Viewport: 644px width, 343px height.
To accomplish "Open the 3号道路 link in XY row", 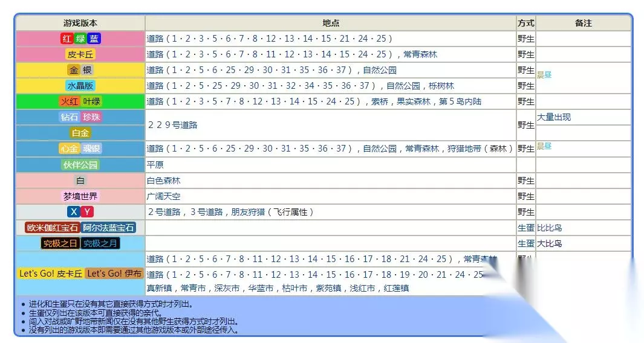I will [x=207, y=212].
